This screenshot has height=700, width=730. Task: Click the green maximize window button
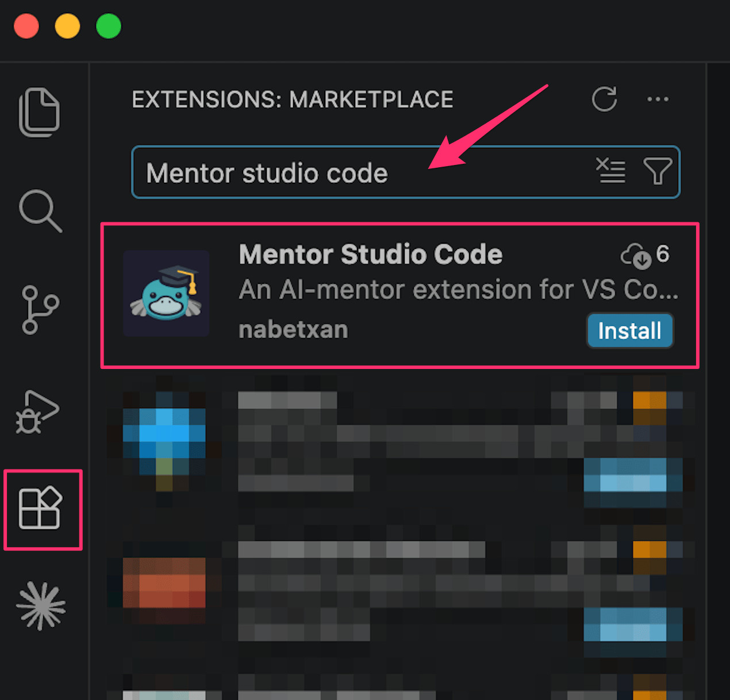click(x=109, y=26)
